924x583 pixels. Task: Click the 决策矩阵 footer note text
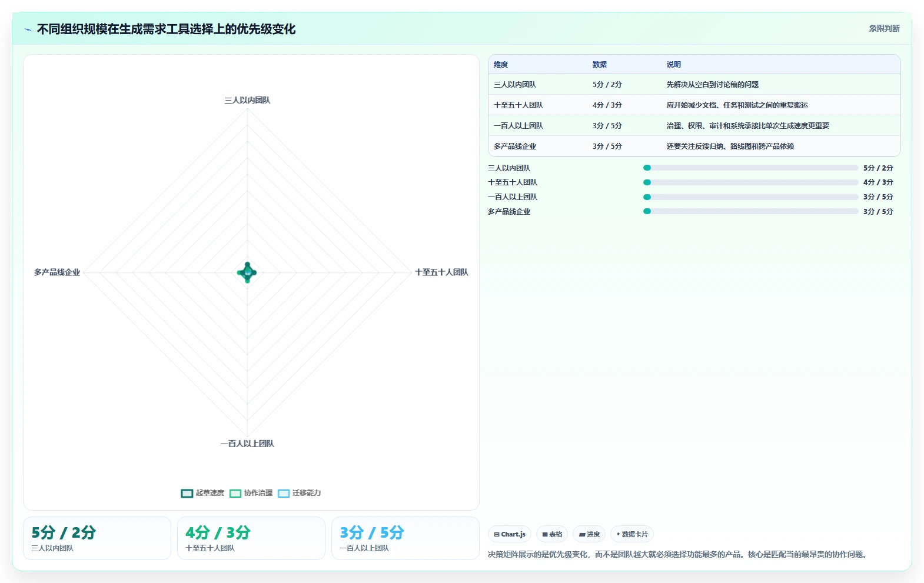click(679, 554)
